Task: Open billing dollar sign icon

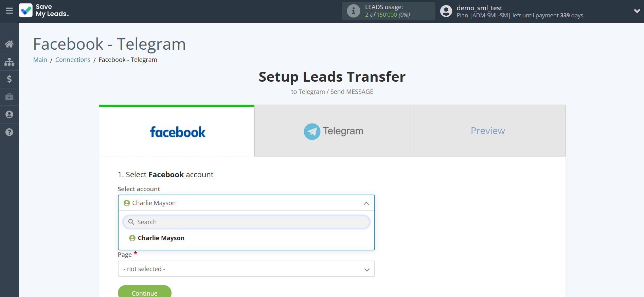Action: pos(9,79)
